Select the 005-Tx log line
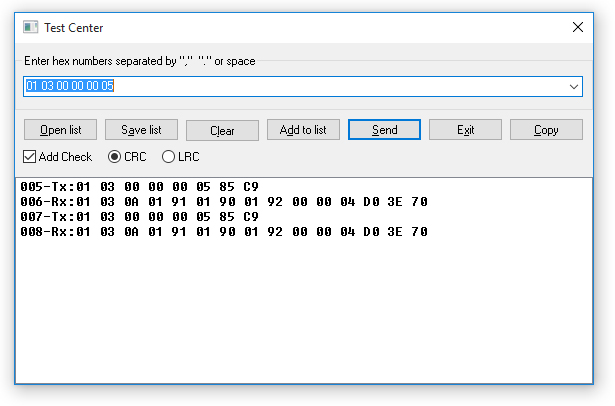The height and width of the screenshot is (406, 615). pyautogui.click(x=139, y=187)
